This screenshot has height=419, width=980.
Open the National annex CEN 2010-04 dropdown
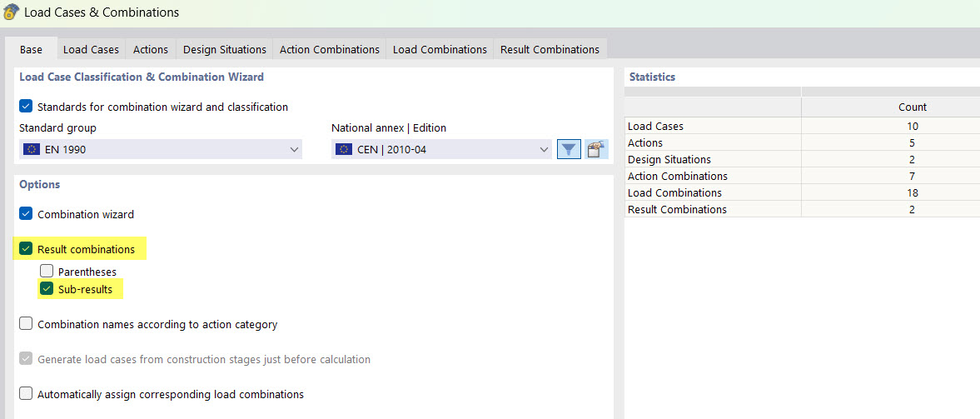(x=441, y=149)
